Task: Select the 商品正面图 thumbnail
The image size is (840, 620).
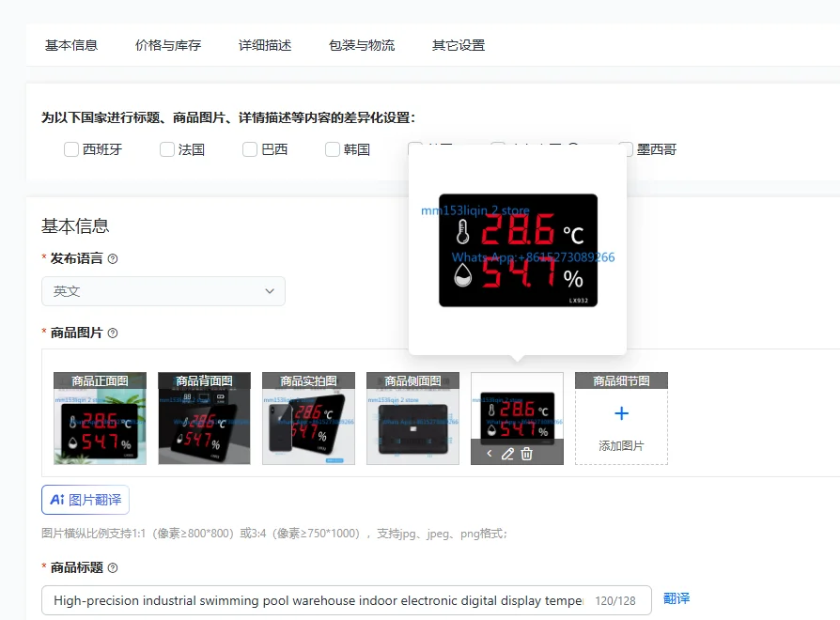Action: click(x=101, y=418)
